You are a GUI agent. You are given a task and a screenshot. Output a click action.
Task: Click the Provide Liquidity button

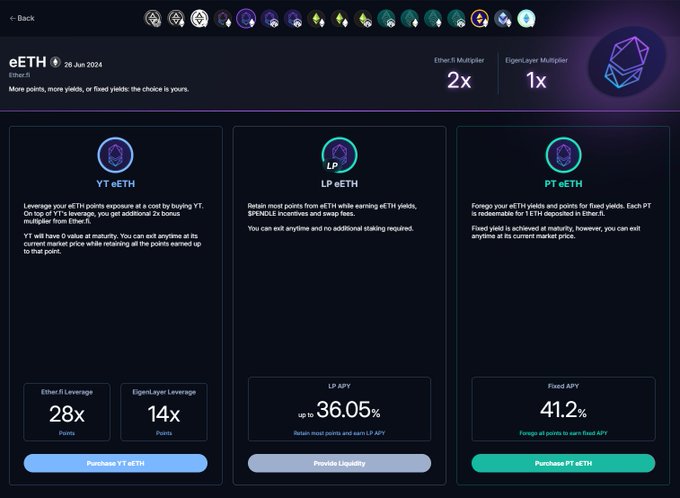click(x=340, y=463)
